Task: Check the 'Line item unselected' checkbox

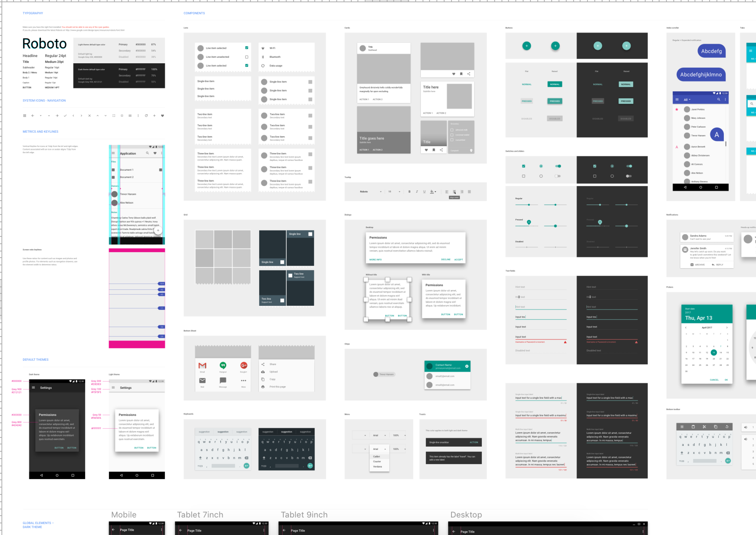Action: coord(247,57)
